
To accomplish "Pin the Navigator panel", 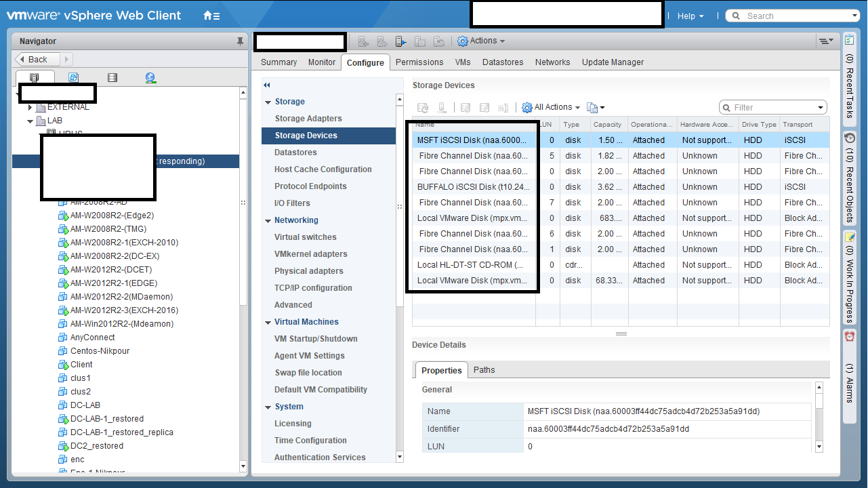I will [240, 41].
